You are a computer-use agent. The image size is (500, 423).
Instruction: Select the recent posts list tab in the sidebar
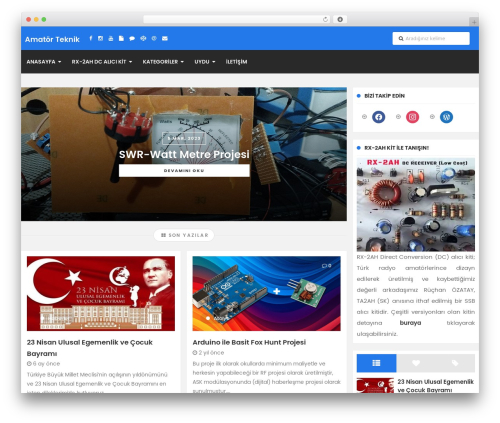(376, 363)
